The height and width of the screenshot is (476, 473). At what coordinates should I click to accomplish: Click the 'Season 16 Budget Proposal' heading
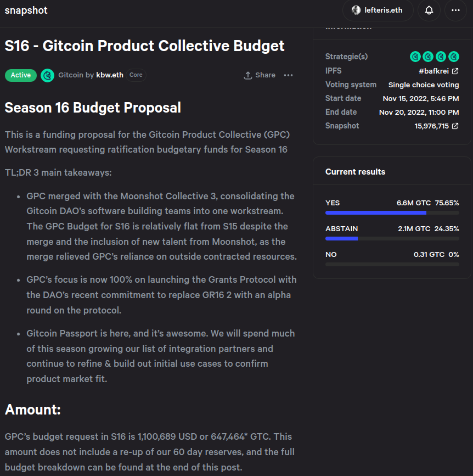coord(93,108)
